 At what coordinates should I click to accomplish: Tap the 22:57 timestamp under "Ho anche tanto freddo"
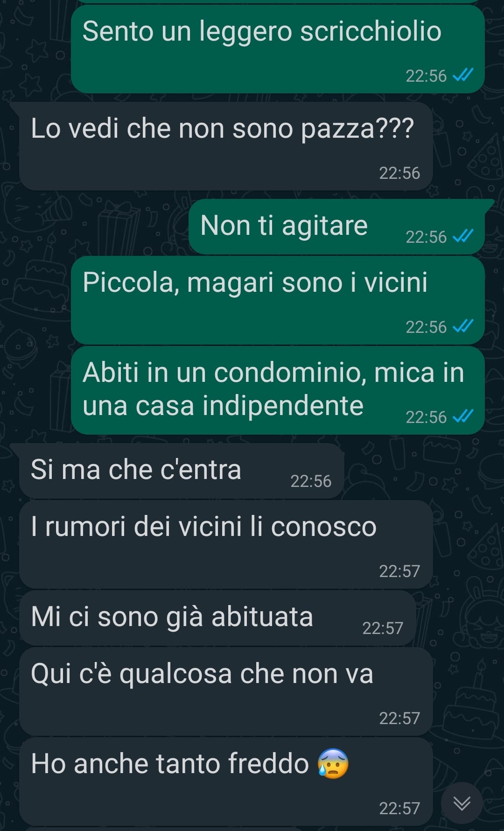(399, 808)
